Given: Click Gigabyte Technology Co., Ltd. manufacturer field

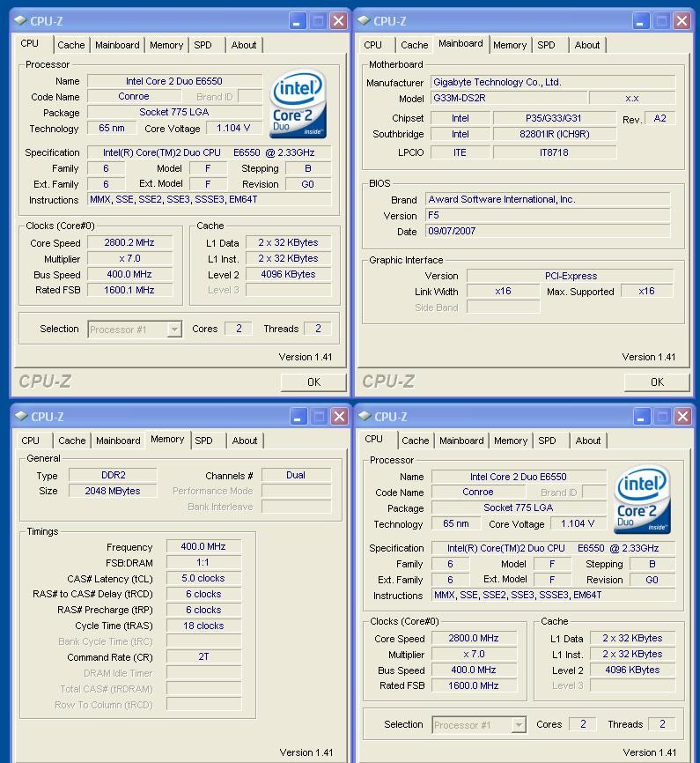Looking at the screenshot, I should (x=553, y=82).
